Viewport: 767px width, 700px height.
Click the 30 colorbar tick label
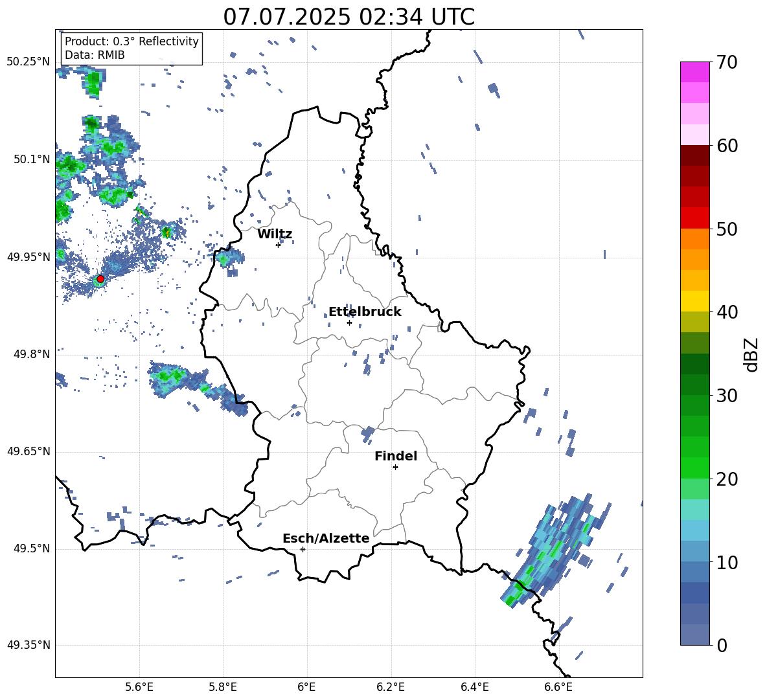(727, 396)
